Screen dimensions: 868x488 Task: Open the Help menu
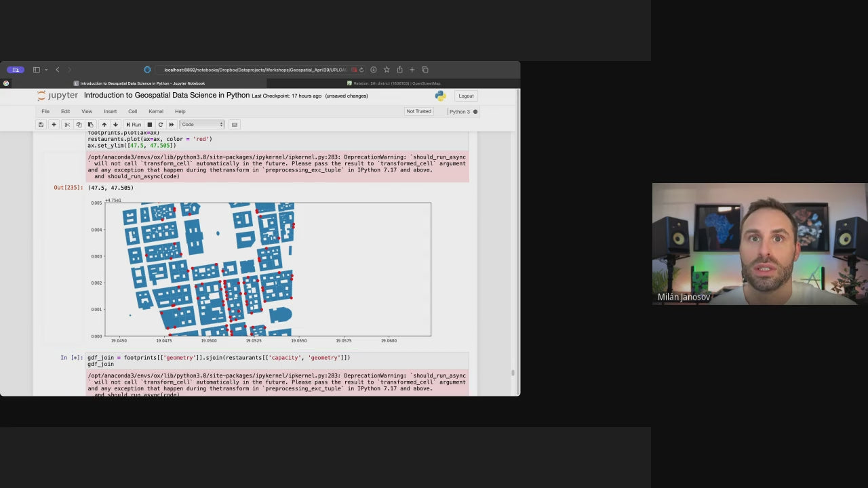(x=180, y=111)
